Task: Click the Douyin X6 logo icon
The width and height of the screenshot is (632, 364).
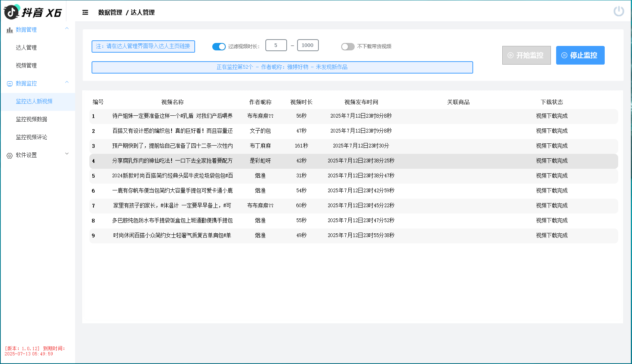Action: point(12,12)
